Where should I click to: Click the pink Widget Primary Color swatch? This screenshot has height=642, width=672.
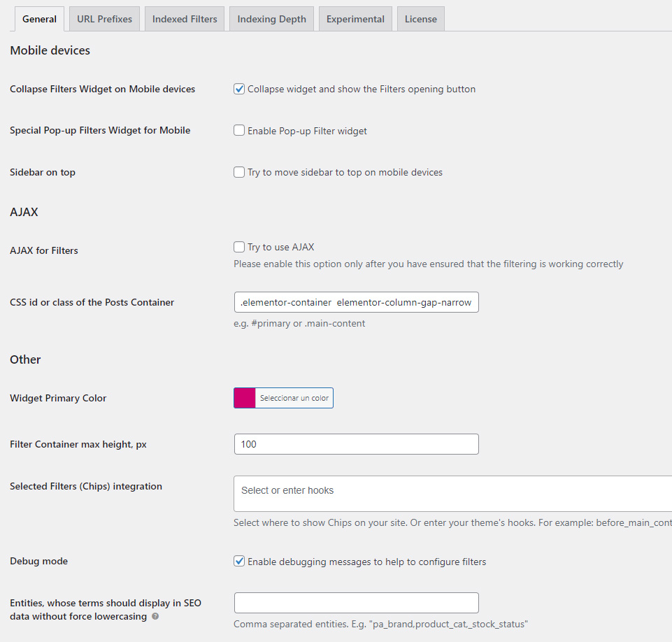[x=245, y=398]
